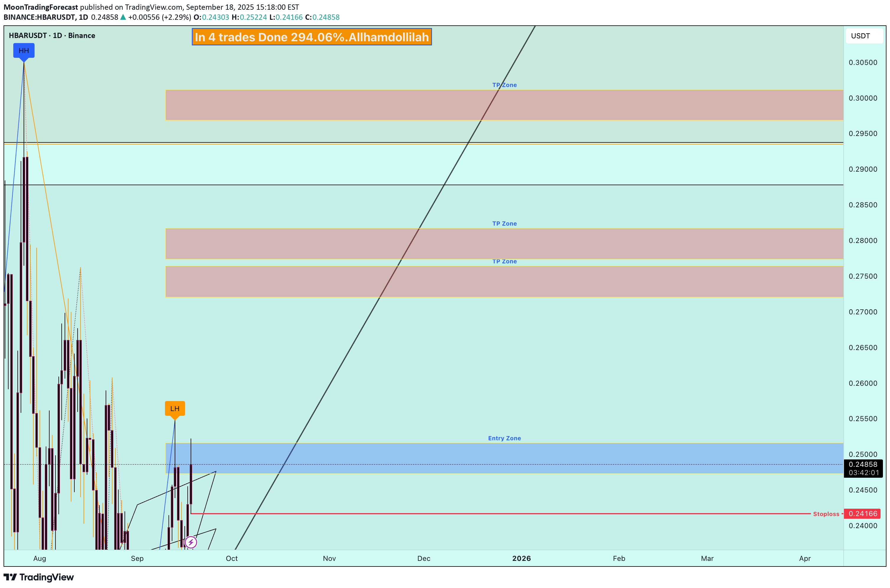Click the 0.24500 price axis label

[x=863, y=490]
